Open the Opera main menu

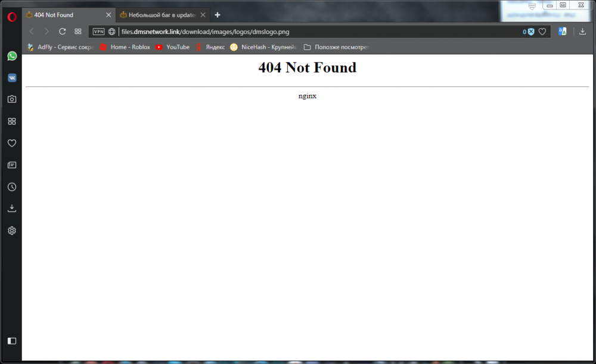point(11,17)
